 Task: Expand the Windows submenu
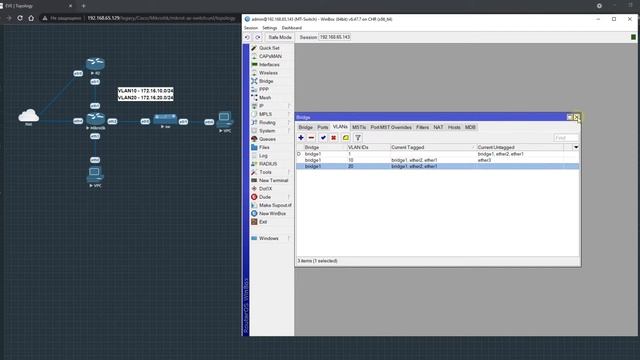(x=269, y=238)
